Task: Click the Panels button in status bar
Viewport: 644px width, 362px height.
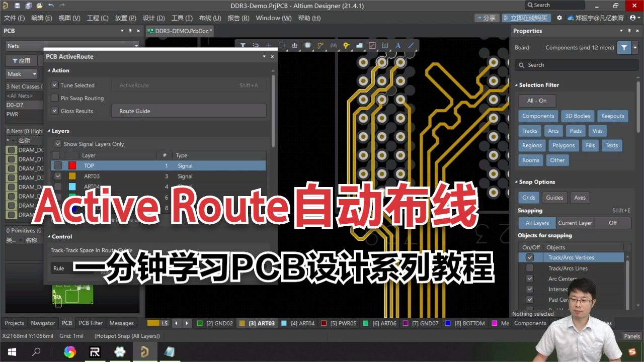Action: click(632, 336)
